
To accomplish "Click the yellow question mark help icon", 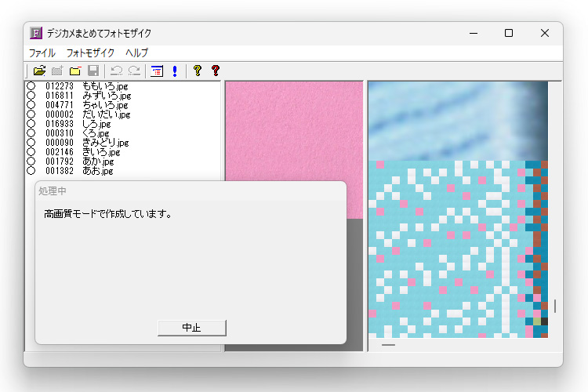I will (197, 71).
